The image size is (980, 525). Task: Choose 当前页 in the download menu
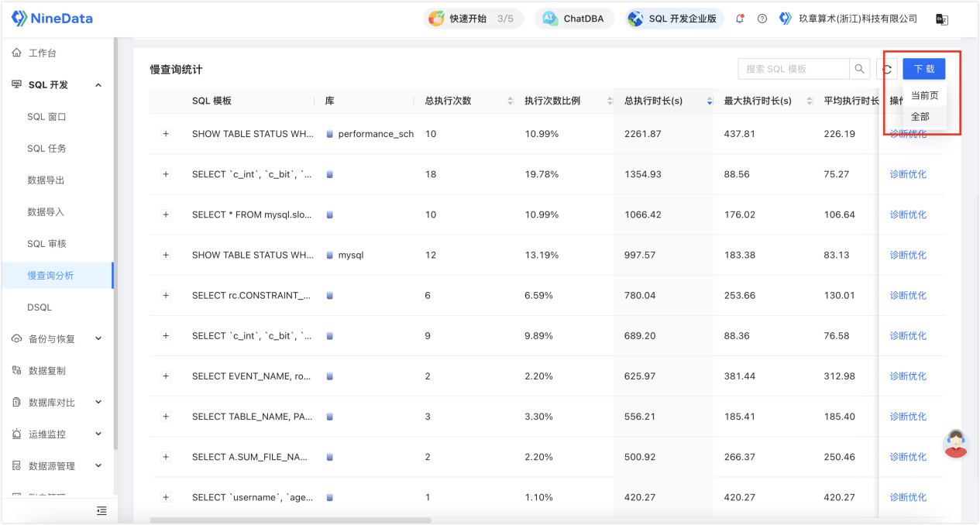point(923,96)
